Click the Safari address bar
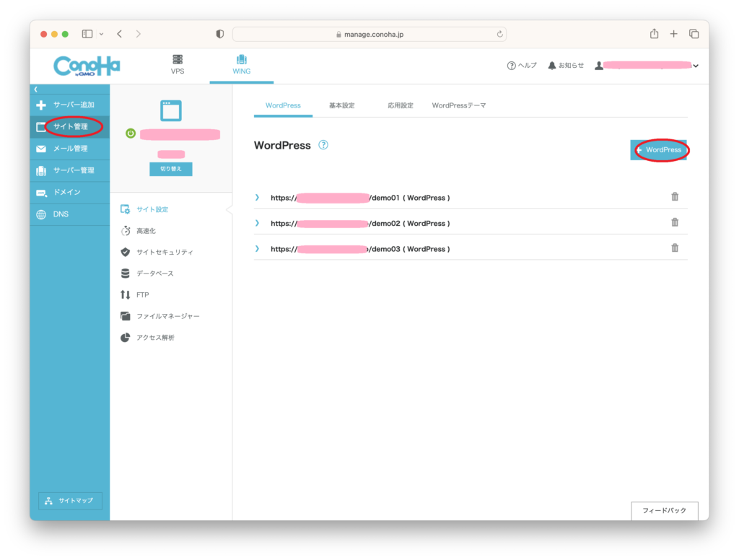 [x=369, y=35]
